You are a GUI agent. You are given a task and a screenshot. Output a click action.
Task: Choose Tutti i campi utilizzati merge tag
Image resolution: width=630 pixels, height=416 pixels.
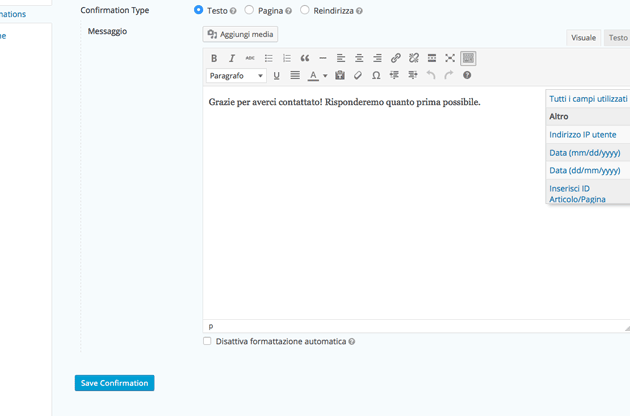588,99
